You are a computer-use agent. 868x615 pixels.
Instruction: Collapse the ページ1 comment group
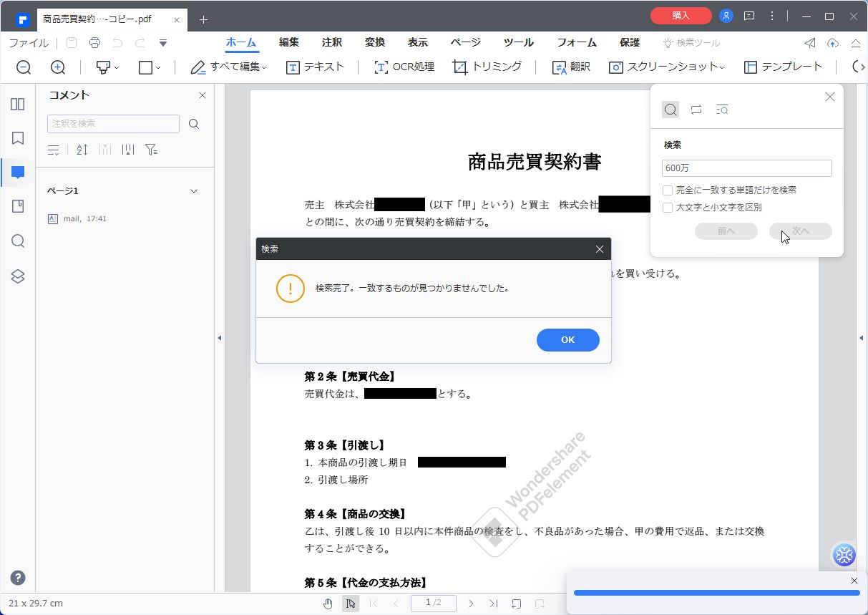(x=193, y=190)
